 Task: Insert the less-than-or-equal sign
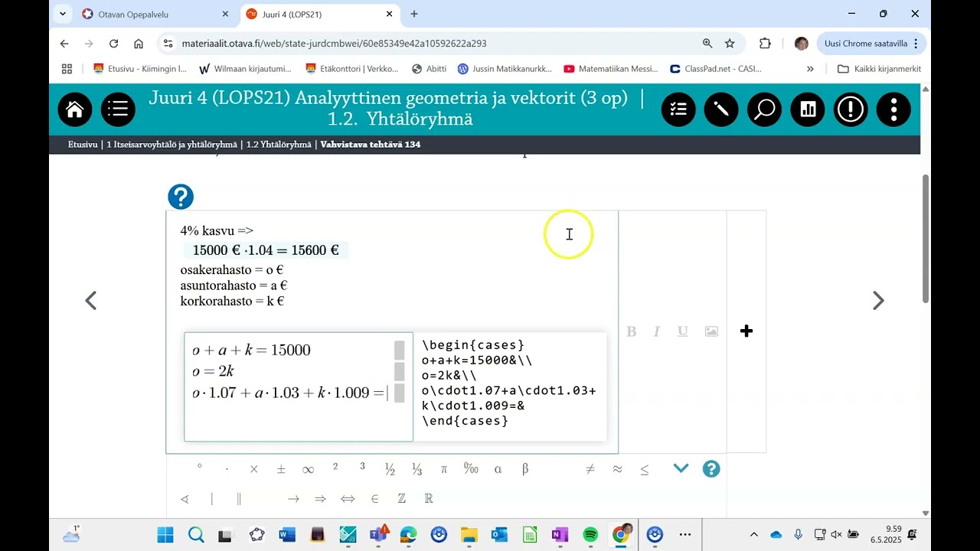point(645,469)
